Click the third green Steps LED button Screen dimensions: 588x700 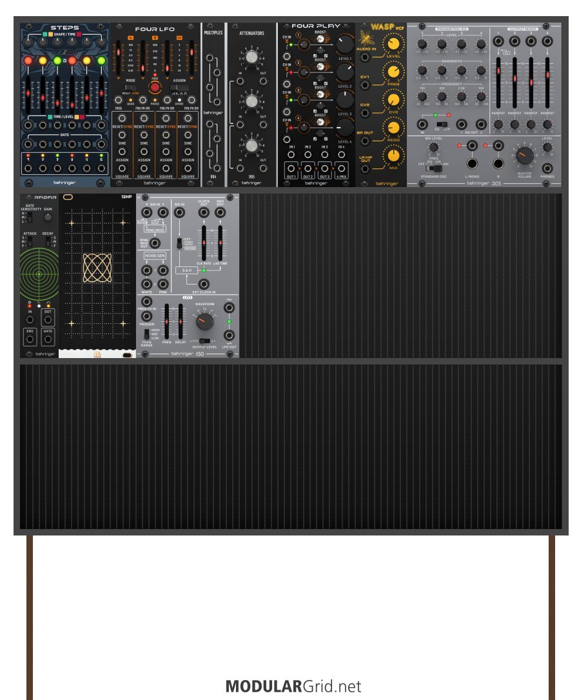[57, 60]
